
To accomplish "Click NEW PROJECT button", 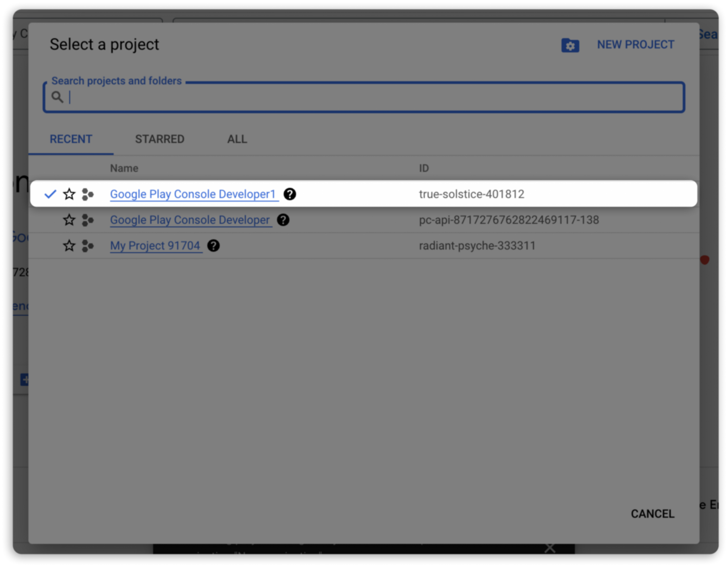I will 635,45.
